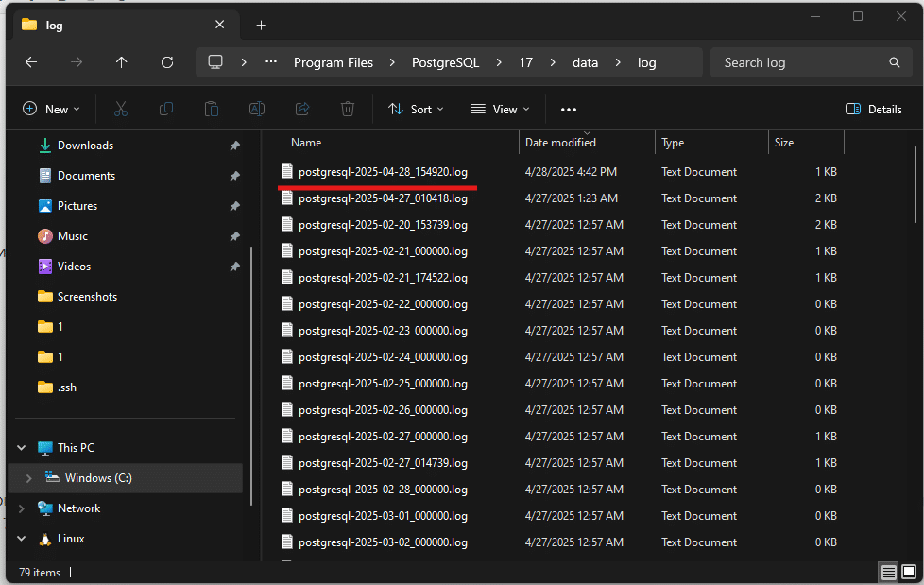Click the Share icon in toolbar
The height and width of the screenshot is (585, 924).
tap(302, 109)
